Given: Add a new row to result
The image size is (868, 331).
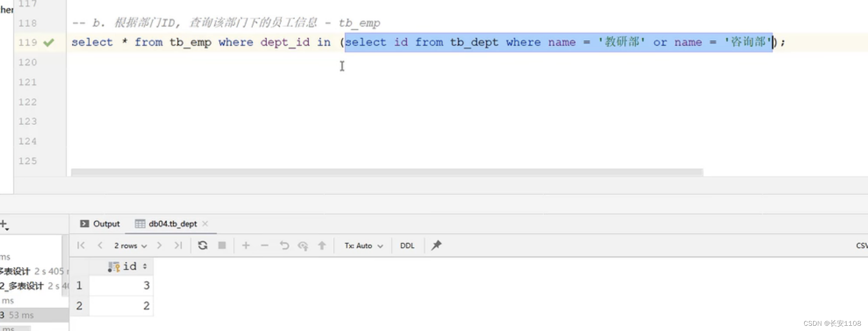Looking at the screenshot, I should 246,245.
